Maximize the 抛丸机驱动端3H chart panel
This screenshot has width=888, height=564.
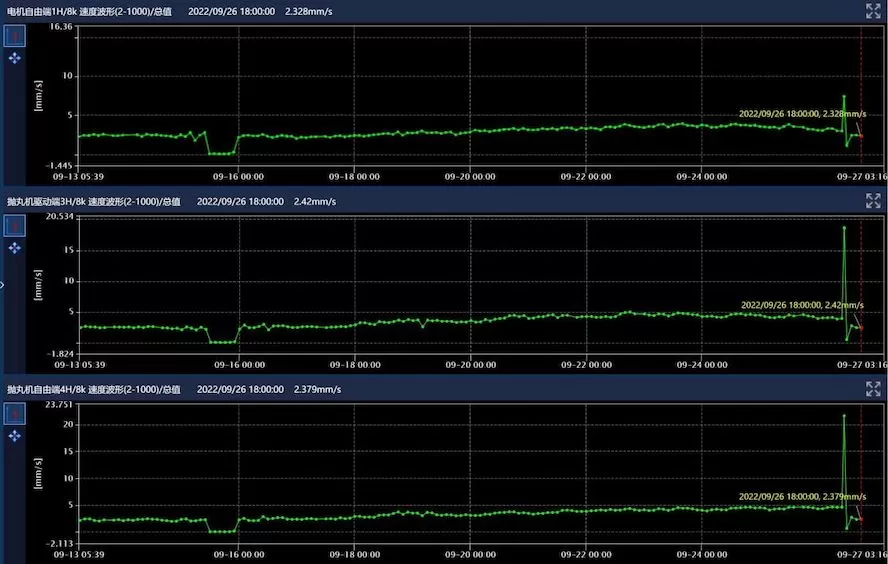(873, 200)
